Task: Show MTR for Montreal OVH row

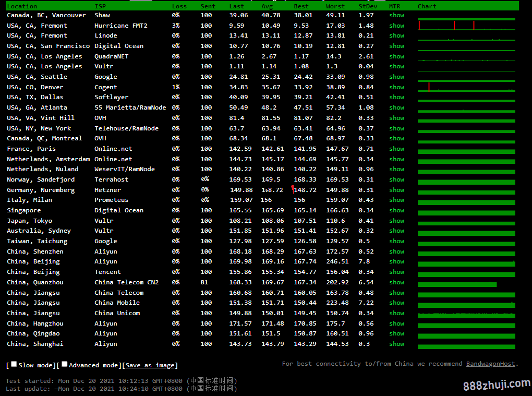Action: (396, 138)
